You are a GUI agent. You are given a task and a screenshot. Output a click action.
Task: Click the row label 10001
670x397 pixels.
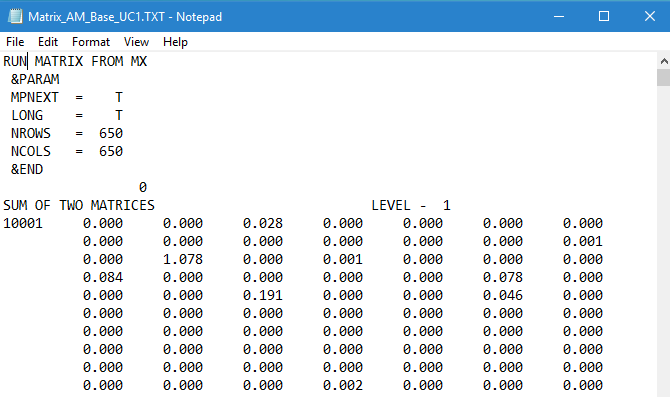click(x=23, y=223)
